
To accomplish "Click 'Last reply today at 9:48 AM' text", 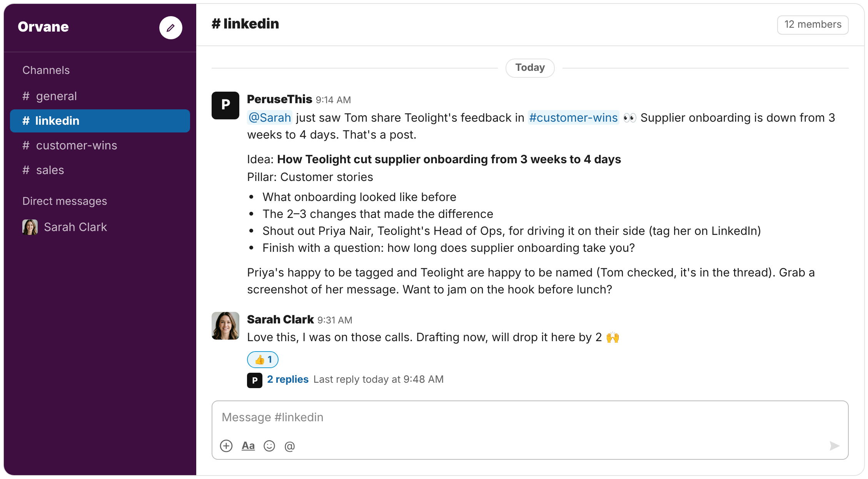I will point(379,379).
